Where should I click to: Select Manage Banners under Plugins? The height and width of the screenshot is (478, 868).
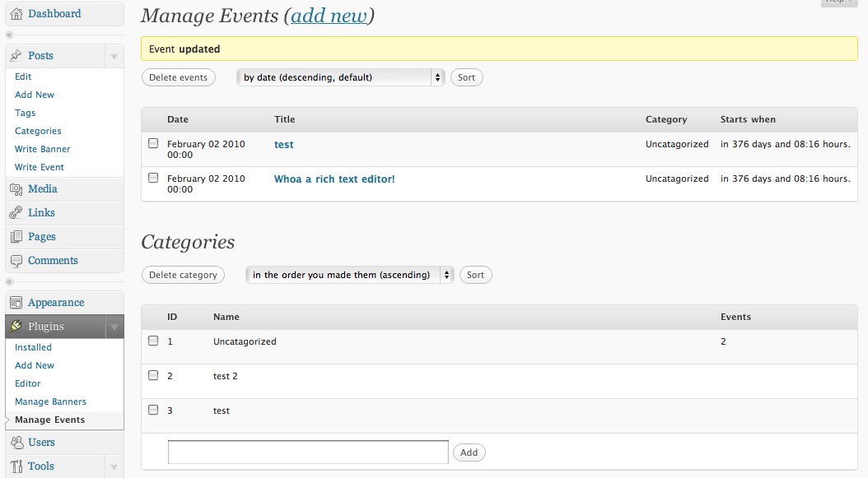pos(50,401)
